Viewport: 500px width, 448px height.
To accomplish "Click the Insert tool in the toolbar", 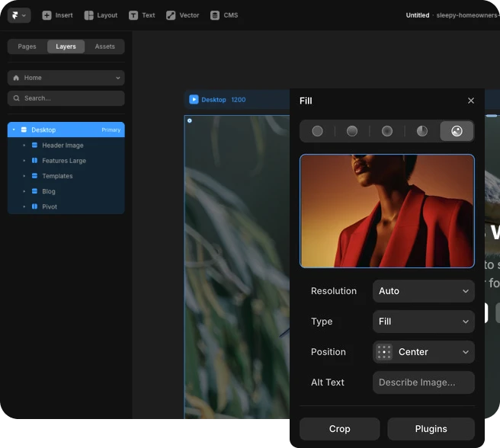I will click(57, 15).
